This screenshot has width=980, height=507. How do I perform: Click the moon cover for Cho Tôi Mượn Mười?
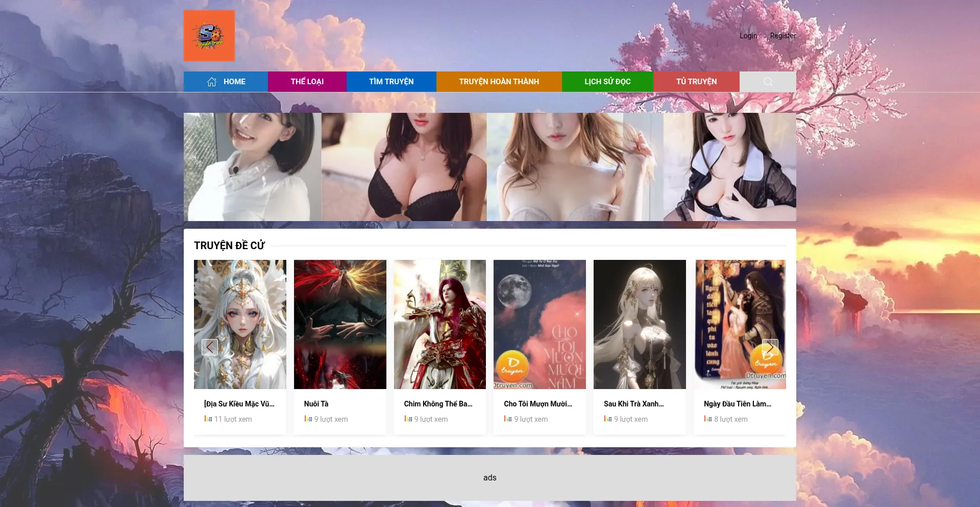(540, 324)
